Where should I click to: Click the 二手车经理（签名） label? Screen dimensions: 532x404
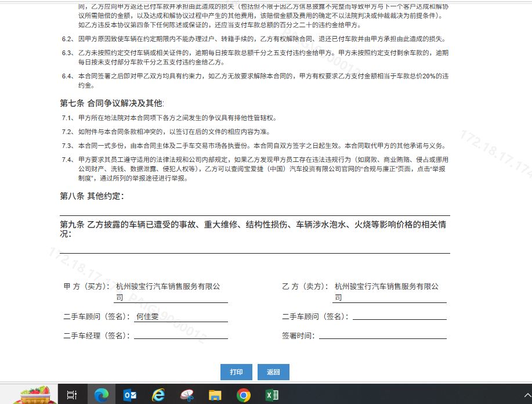[97, 336]
